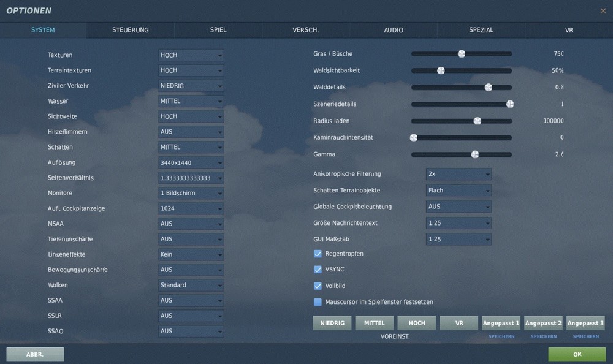Open the Ziviler Verkehr dropdown
Screen dimensions: 613x364
tap(191, 85)
